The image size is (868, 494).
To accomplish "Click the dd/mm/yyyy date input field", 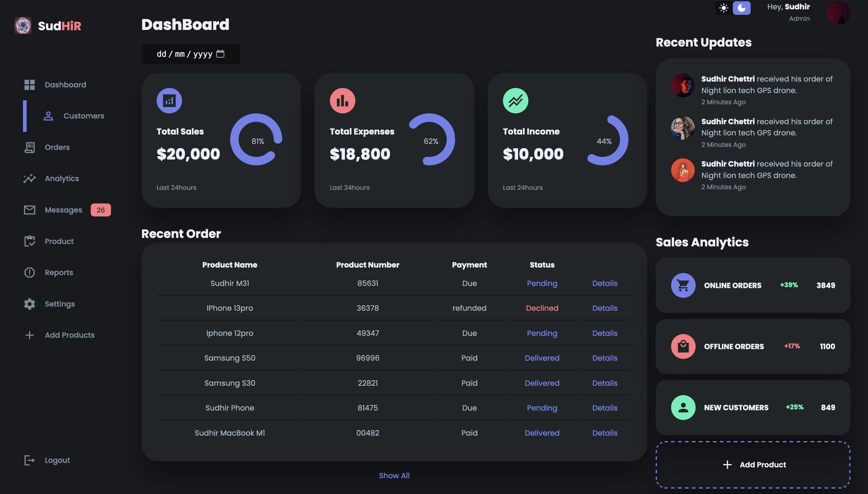I will 185,54.
